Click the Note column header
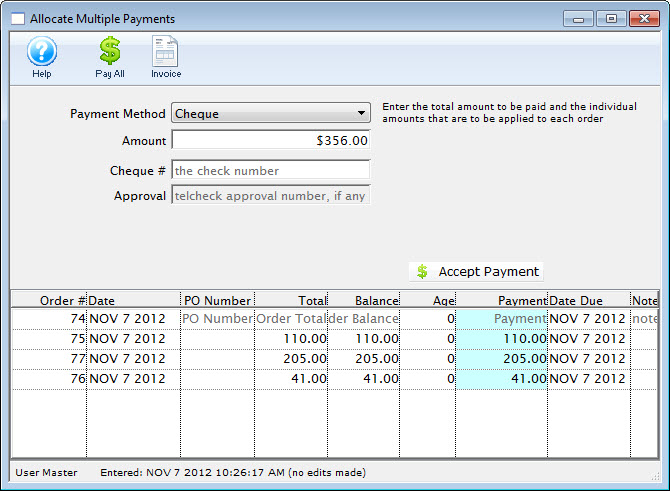Viewport: 670px width, 491px height. tap(644, 300)
